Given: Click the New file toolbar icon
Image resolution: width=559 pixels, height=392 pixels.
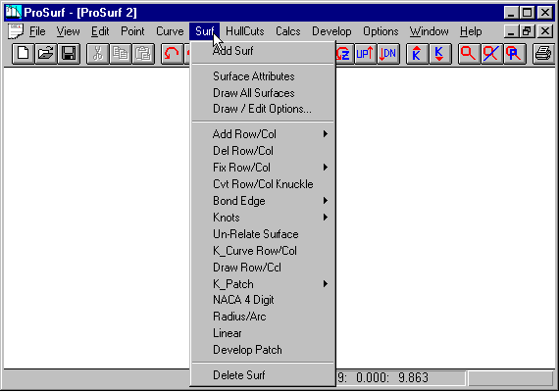Looking at the screenshot, I should pos(24,54).
